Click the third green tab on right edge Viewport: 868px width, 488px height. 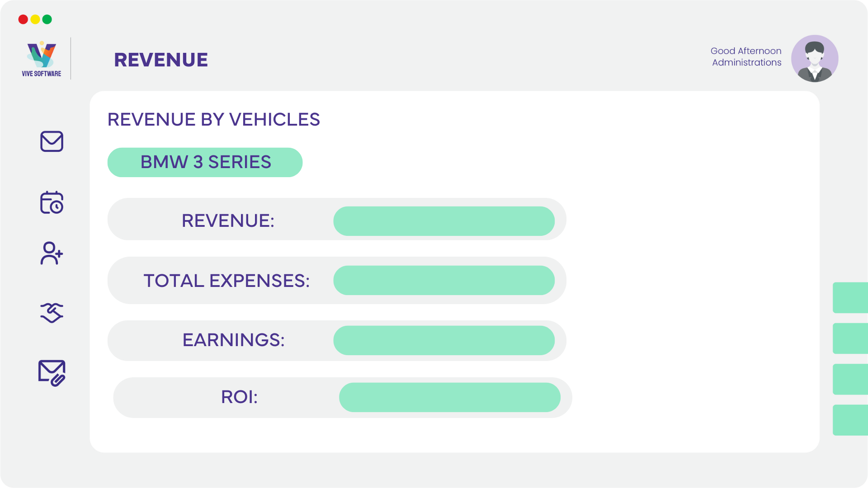pyautogui.click(x=850, y=379)
